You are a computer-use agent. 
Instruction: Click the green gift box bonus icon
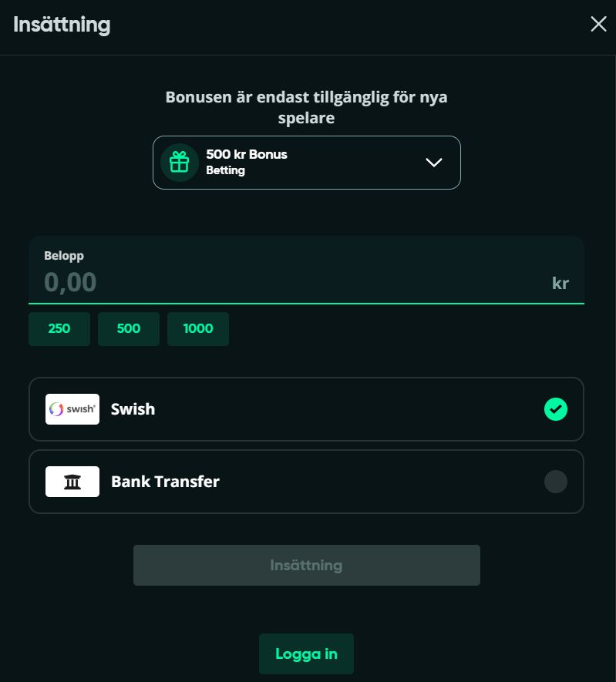click(x=179, y=163)
